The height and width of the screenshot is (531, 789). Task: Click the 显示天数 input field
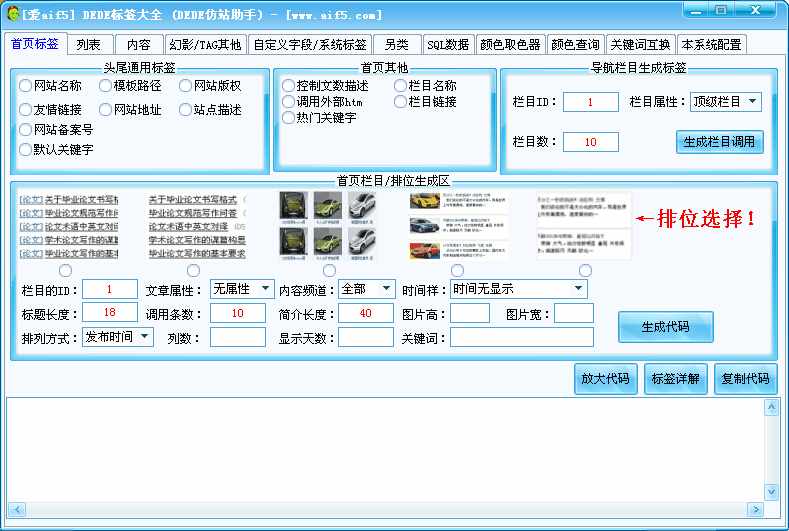tap(366, 337)
